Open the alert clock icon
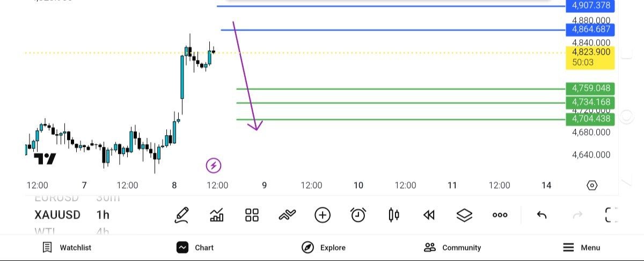The height and width of the screenshot is (261, 644). 358,215
